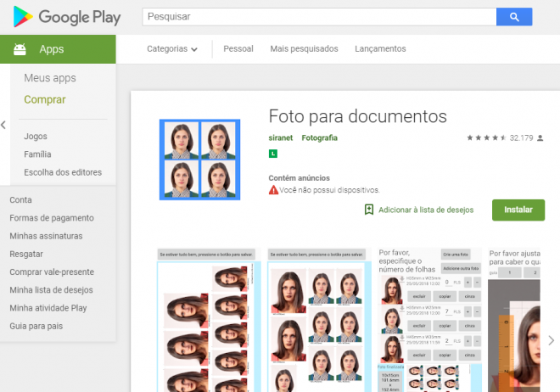The image size is (560, 392).
Task: Open the Pessoal tab
Action: [x=238, y=49]
